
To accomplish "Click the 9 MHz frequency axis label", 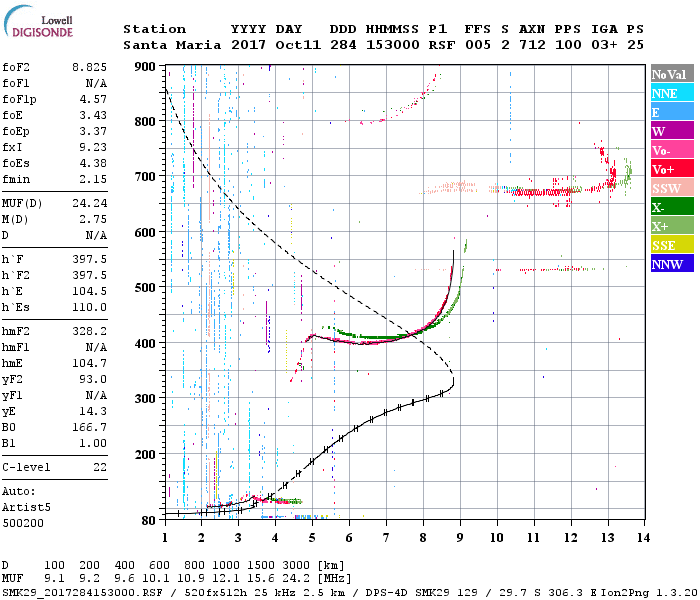I will point(460,538).
